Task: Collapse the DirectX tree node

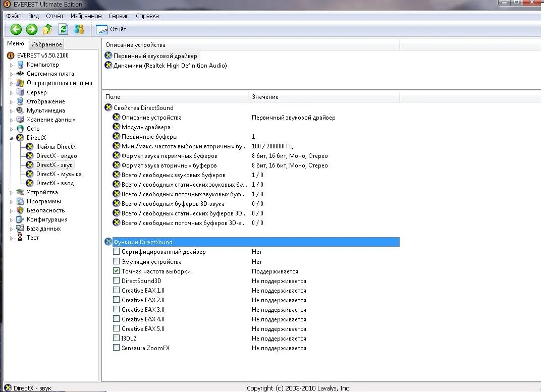Action: [x=11, y=138]
